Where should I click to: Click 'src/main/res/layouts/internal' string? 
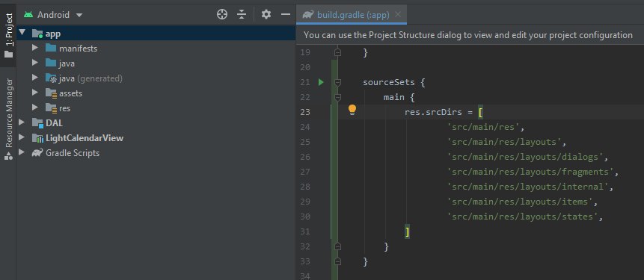click(528, 187)
